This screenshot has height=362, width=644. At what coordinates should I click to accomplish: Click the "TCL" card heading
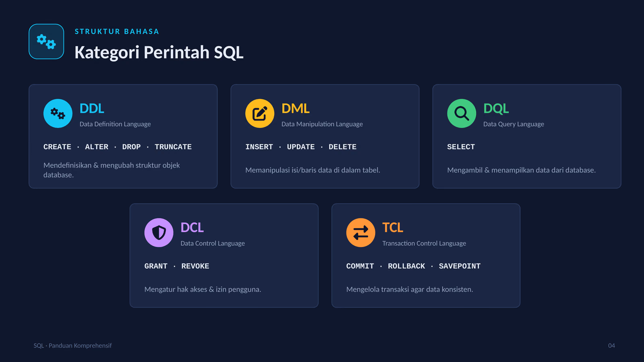pyautogui.click(x=392, y=228)
